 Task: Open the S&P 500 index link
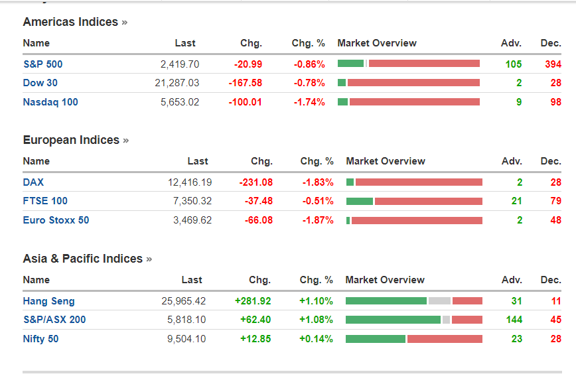[x=42, y=64]
